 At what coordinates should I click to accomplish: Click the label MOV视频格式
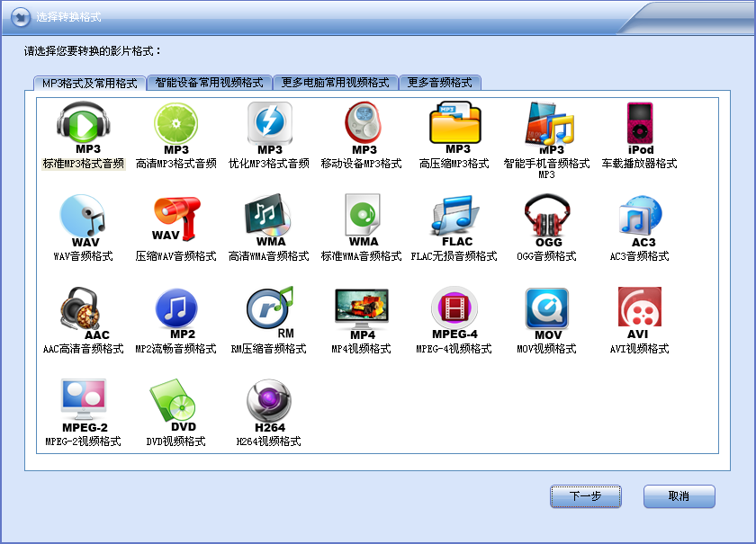coord(546,349)
